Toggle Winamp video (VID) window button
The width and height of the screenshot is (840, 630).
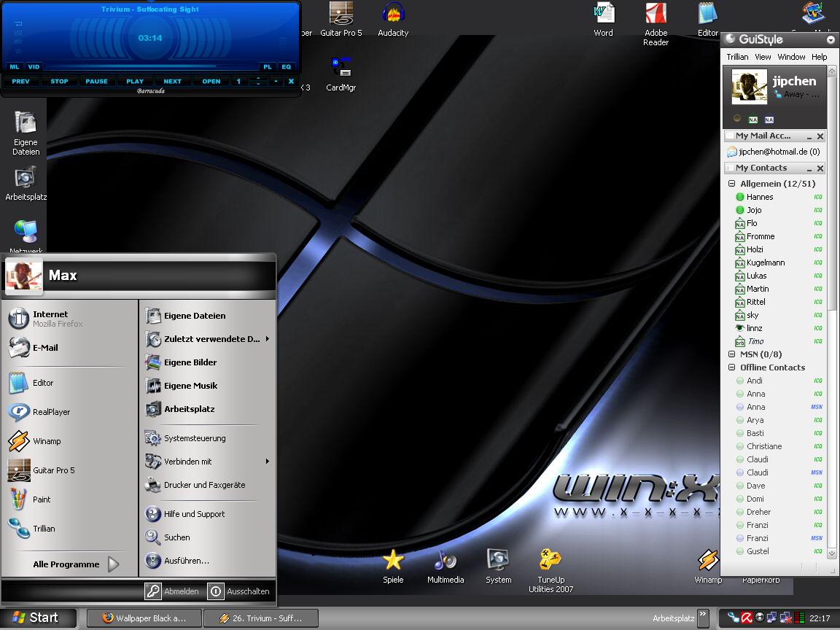tap(34, 67)
